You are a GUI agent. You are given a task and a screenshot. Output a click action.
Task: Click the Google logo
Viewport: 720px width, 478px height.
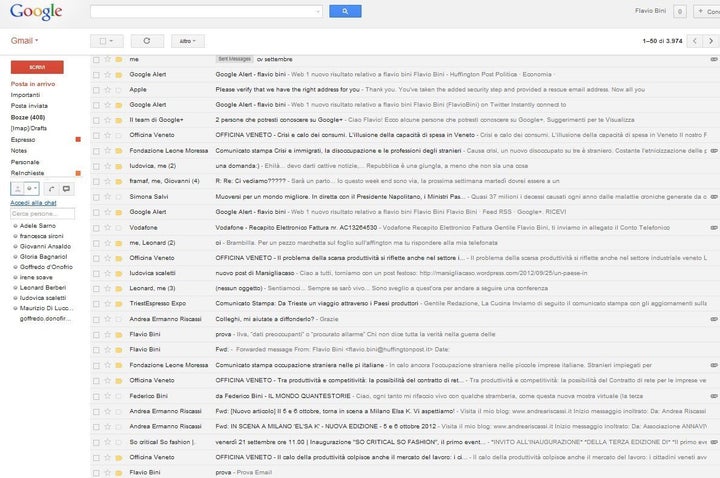pyautogui.click(x=36, y=12)
